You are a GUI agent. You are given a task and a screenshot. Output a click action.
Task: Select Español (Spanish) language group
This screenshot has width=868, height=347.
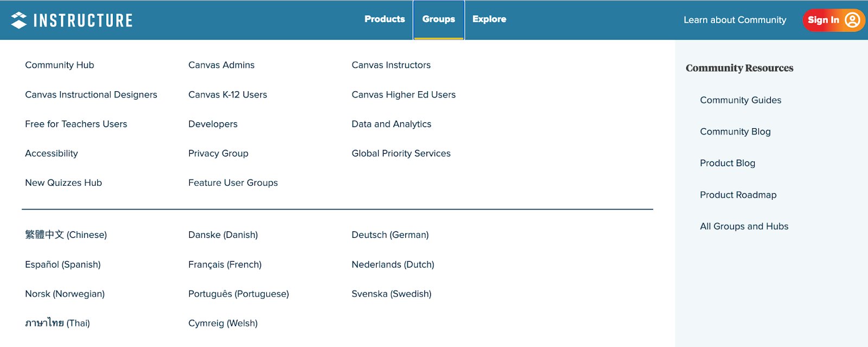[x=63, y=264]
